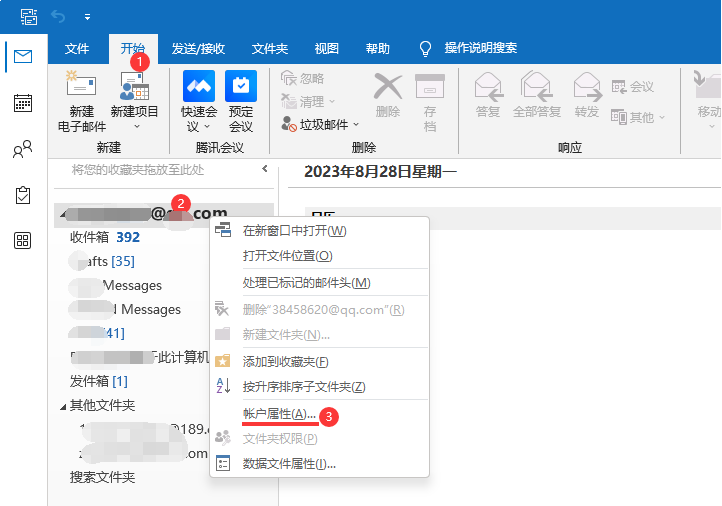Open the more apps grid icon in sidebar
722x506 pixels.
[22, 241]
